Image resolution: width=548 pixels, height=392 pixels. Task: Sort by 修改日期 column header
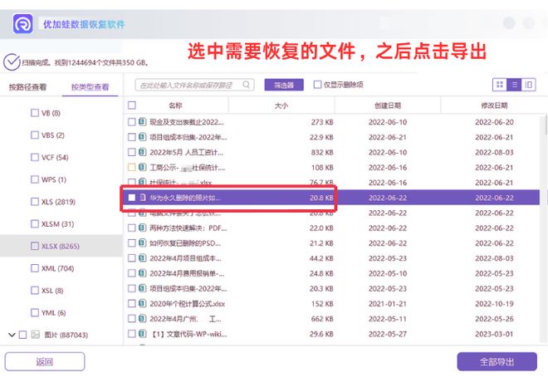click(494, 105)
